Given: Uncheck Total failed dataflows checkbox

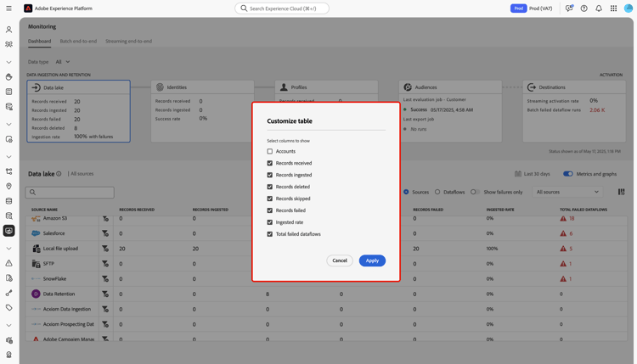Looking at the screenshot, I should pyautogui.click(x=270, y=234).
